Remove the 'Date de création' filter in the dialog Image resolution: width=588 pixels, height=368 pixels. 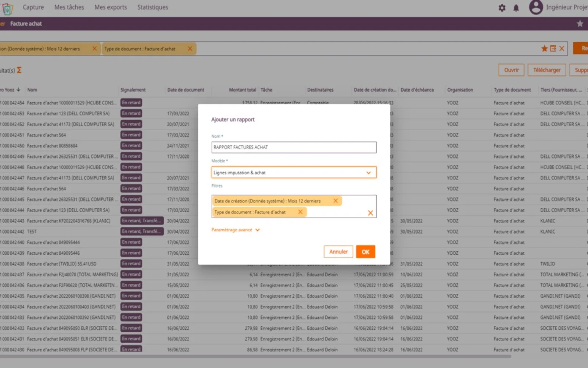coord(336,201)
